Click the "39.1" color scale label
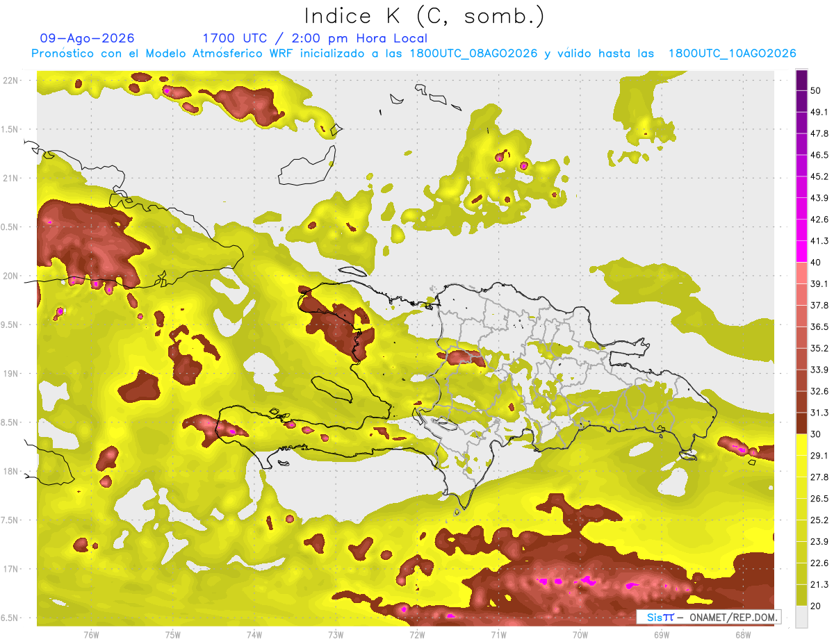 point(819,284)
